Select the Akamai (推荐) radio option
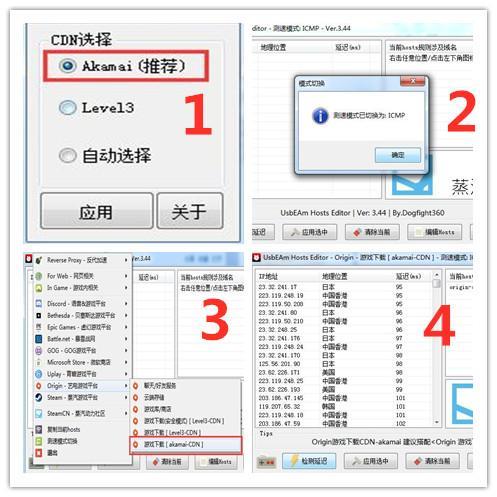The width and height of the screenshot is (497, 497). (68, 66)
